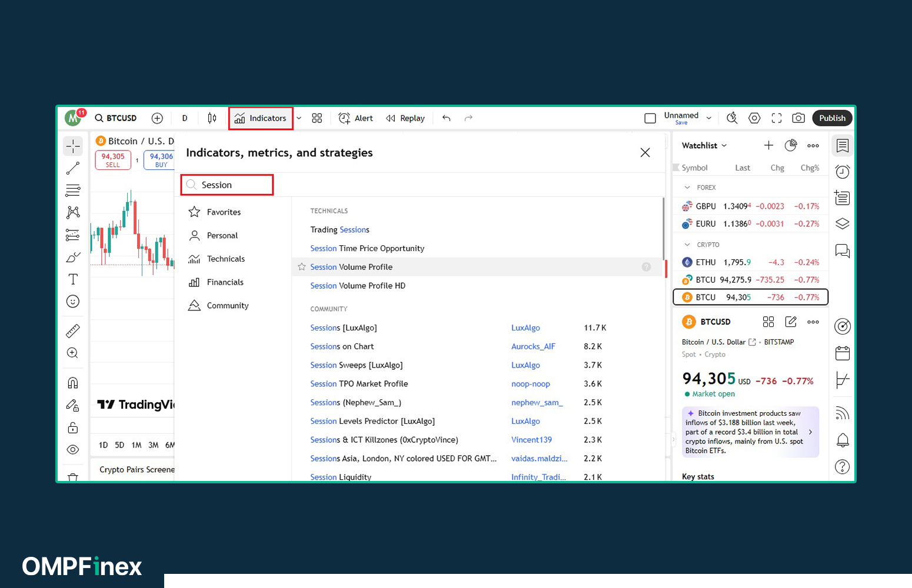
Task: Toggle magnet mode
Action: click(73, 383)
